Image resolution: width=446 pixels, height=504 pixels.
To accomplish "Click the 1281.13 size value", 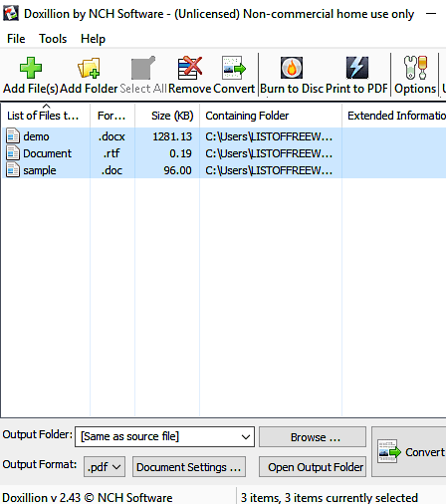I will (x=172, y=136).
